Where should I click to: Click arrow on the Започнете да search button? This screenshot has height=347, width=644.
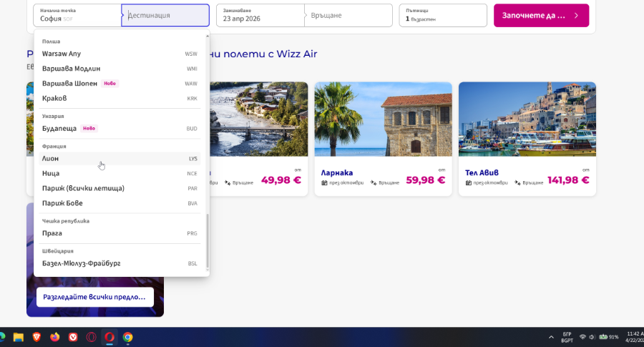tap(576, 16)
